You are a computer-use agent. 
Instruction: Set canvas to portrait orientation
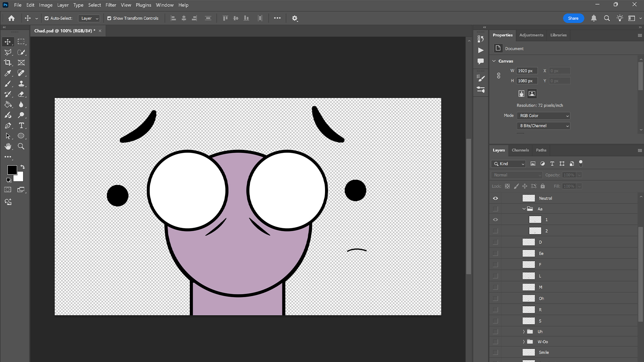pyautogui.click(x=521, y=94)
